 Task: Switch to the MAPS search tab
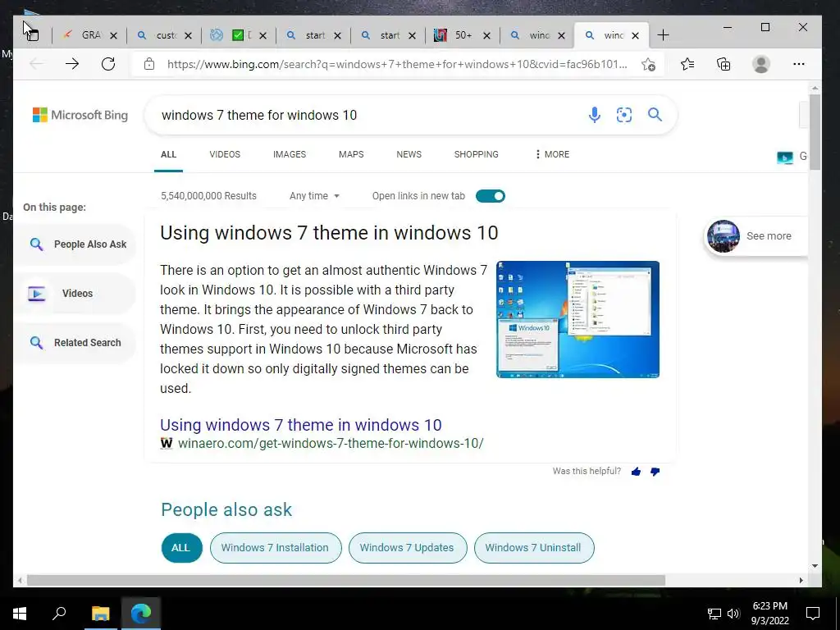(x=351, y=154)
